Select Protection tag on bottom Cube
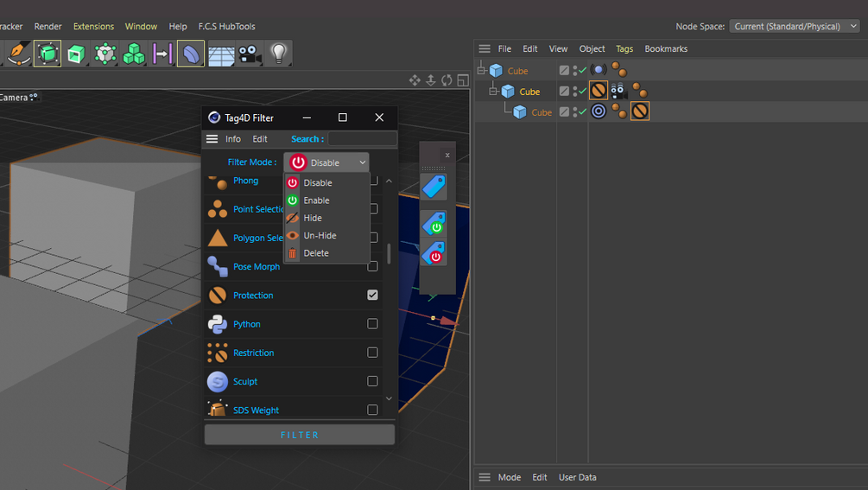This screenshot has height=490, width=868. coord(640,111)
